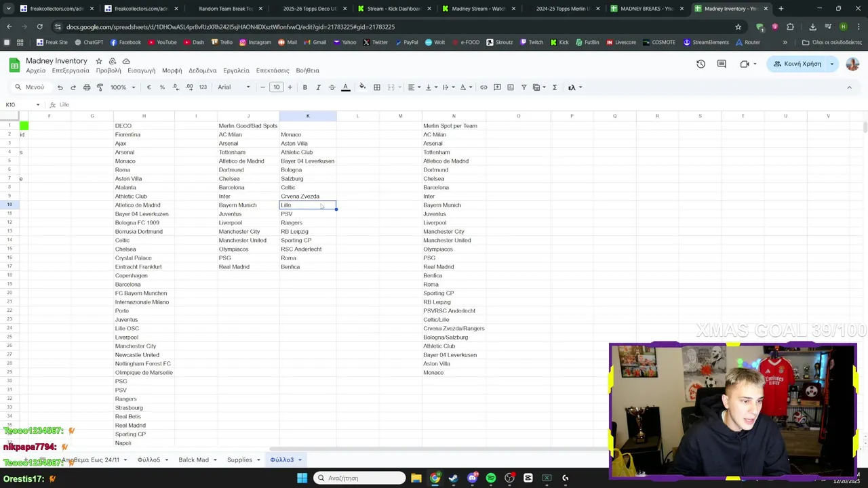Image resolution: width=868 pixels, height=488 pixels.
Task: Open the fill color picker
Action: (363, 87)
